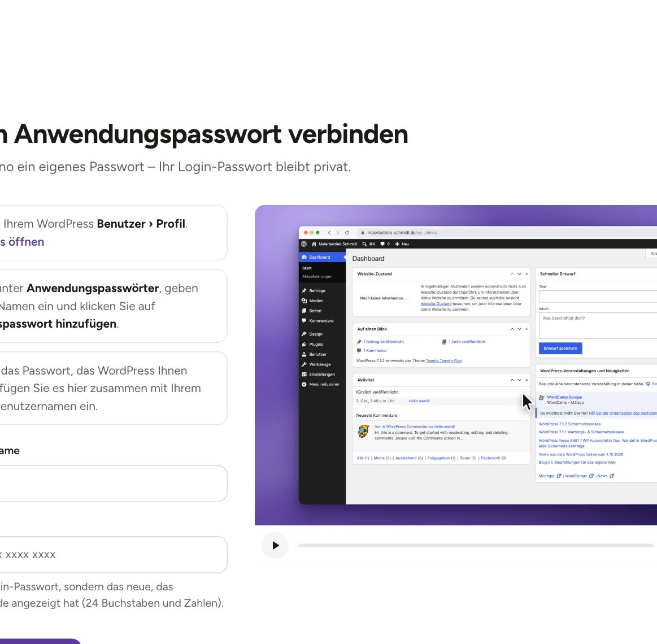Click the Seiten pages icon in the sidebar
657x644 pixels.
pos(304,311)
